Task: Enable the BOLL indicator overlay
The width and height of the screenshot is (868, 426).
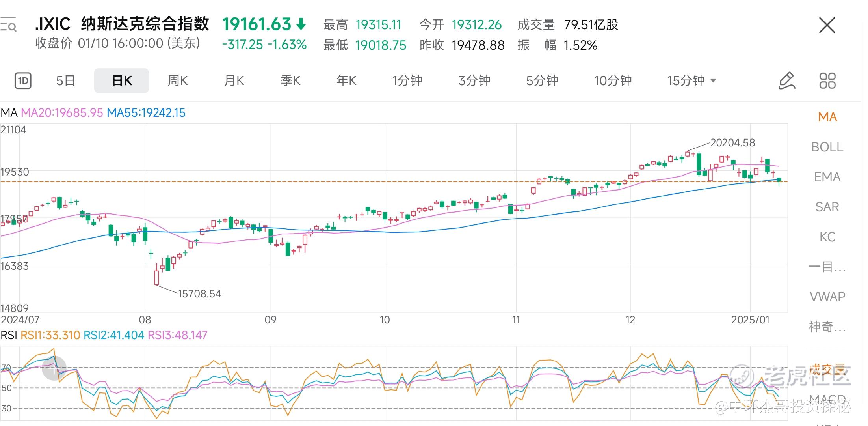Action: pyautogui.click(x=827, y=147)
